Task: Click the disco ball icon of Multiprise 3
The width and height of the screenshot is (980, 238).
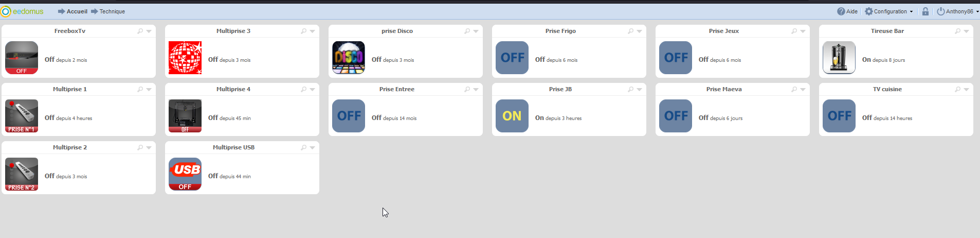Action: 185,58
